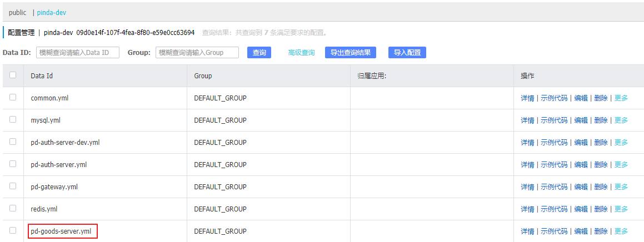Expand 更多 options for pd-gateway.yml
Image resolution: width=644 pixels, height=242 pixels.
click(x=621, y=187)
